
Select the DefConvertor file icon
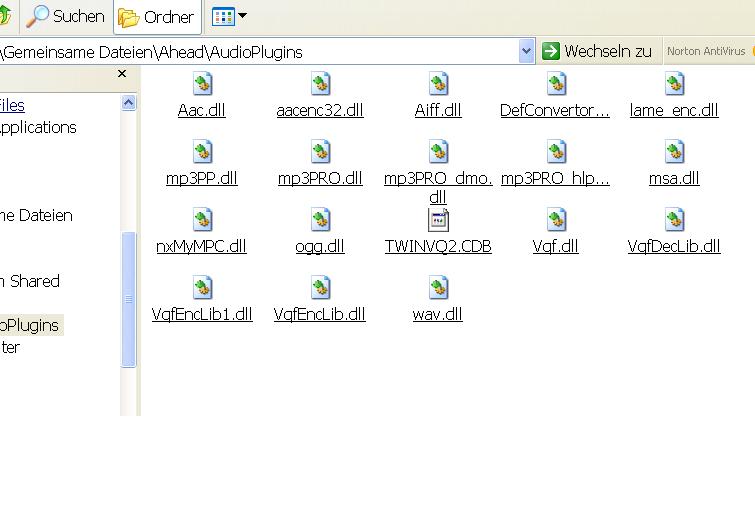[x=556, y=84]
